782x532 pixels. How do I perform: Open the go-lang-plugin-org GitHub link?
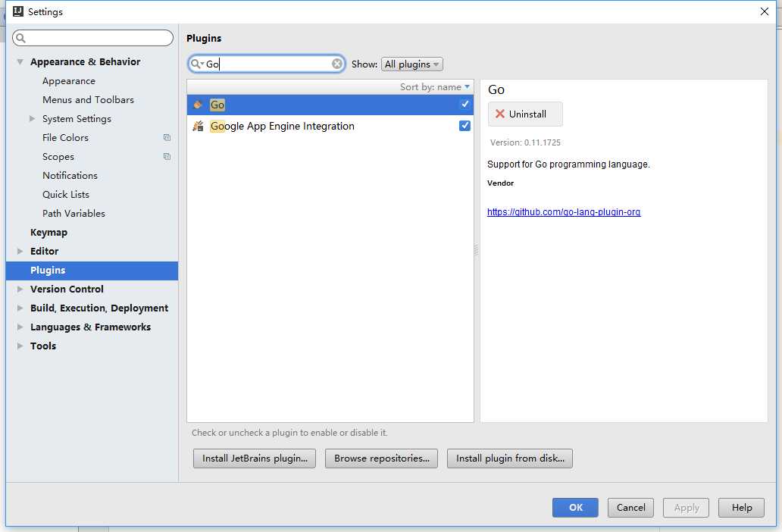(564, 212)
